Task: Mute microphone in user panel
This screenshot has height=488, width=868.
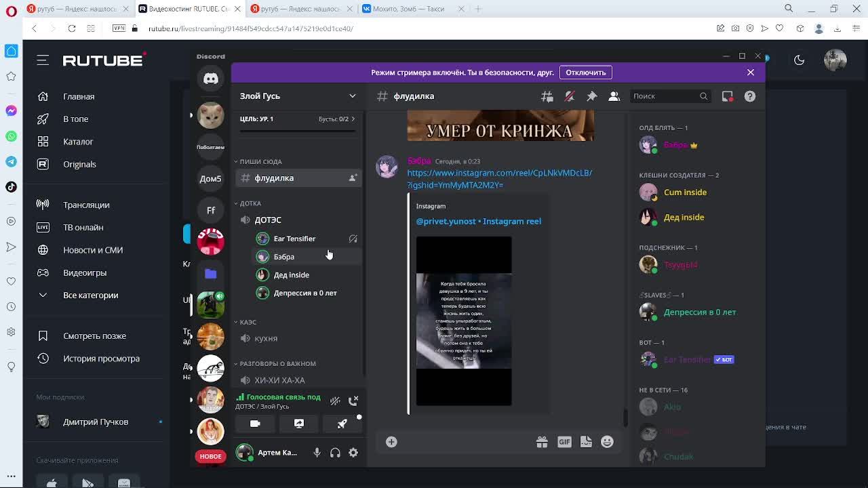Action: pos(317,453)
